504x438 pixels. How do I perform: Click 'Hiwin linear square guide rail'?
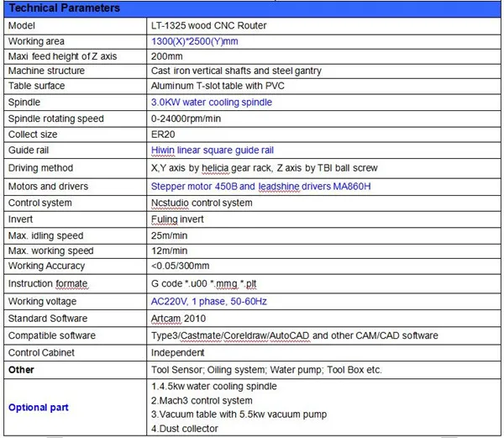tap(213, 150)
